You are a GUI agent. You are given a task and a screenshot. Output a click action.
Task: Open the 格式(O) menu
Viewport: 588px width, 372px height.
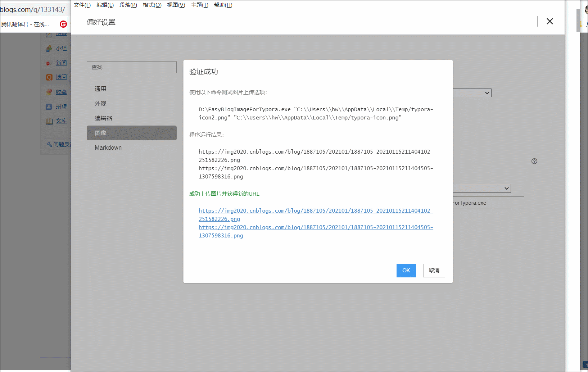[152, 5]
